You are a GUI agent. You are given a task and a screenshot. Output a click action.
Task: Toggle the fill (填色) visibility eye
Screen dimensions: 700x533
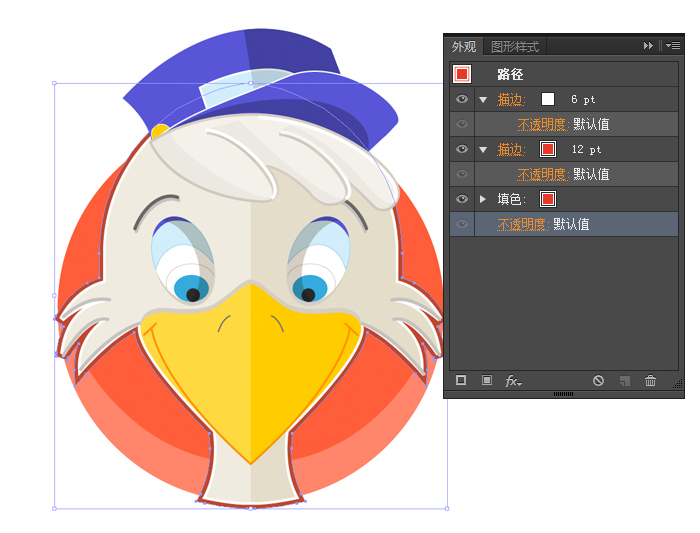click(462, 199)
